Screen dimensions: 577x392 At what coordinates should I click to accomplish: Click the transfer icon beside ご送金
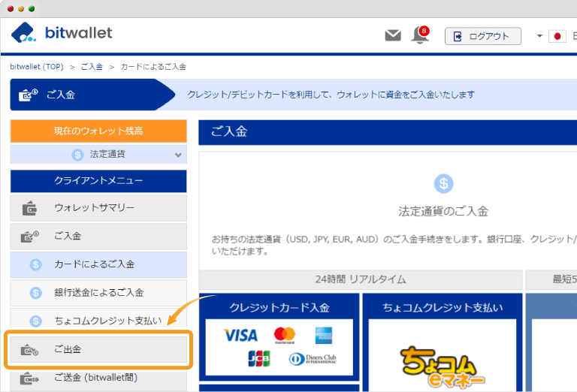[29, 378]
